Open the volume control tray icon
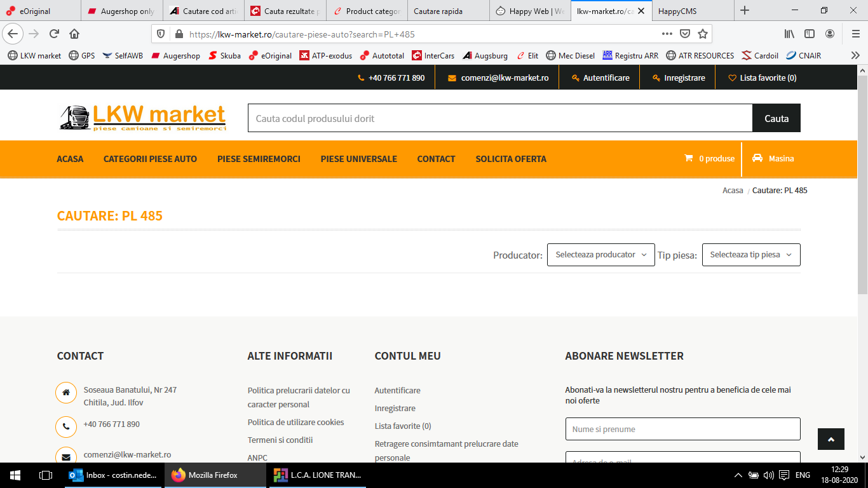The width and height of the screenshot is (868, 488). 768,475
